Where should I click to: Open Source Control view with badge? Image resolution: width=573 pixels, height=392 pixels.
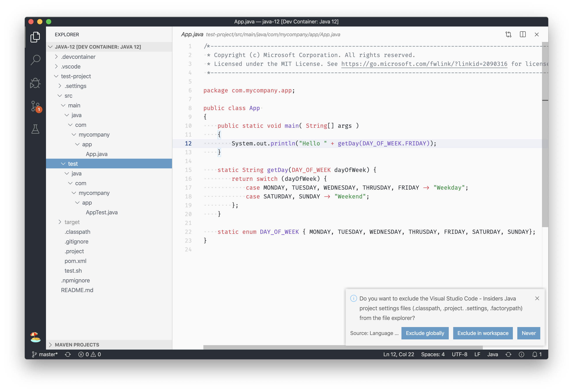[x=35, y=106]
